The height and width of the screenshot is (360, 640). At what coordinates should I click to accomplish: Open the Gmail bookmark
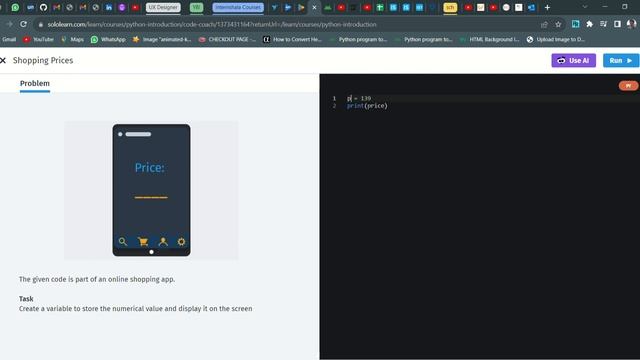tap(9, 40)
